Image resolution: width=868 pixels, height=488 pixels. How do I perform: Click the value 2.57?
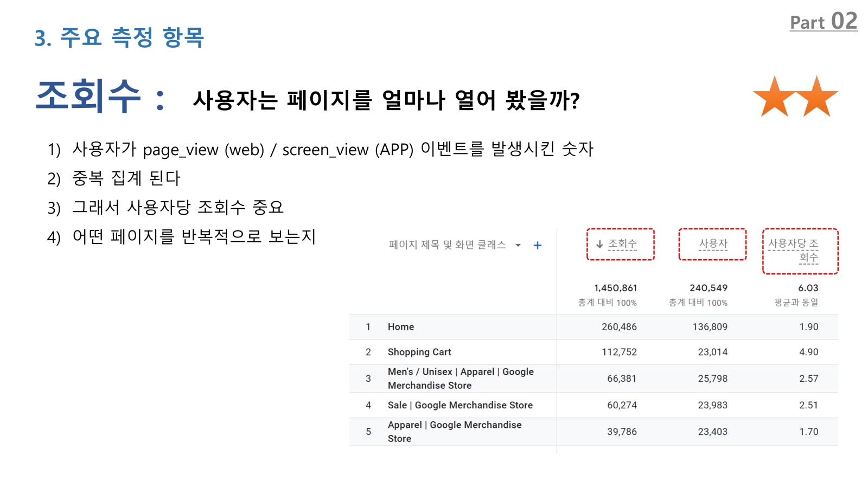coord(809,378)
